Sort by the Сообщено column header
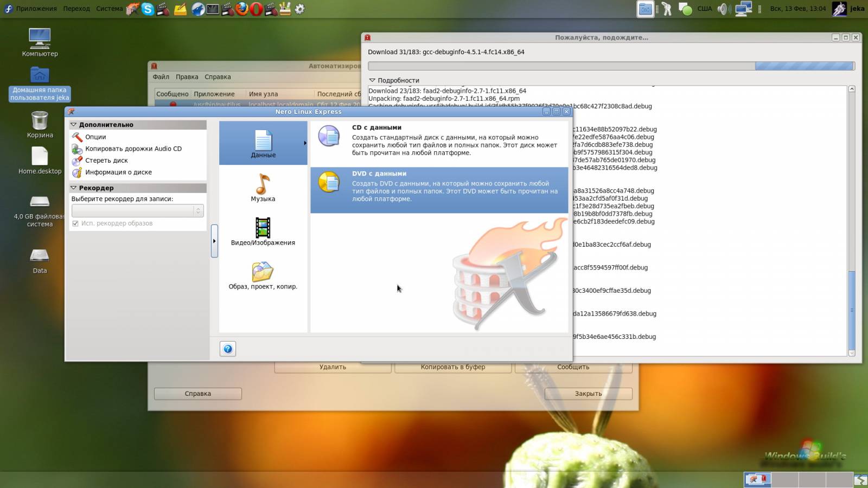Viewport: 868px width, 488px height. (x=173, y=94)
